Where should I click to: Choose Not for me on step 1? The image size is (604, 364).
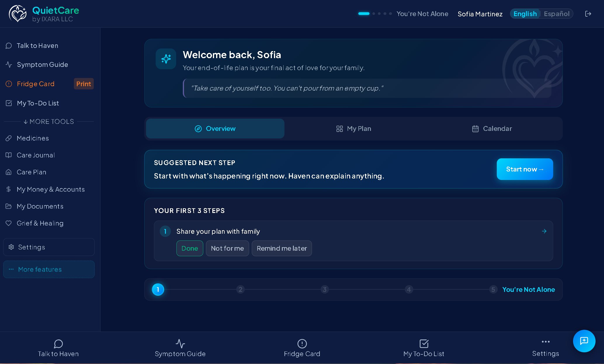click(x=227, y=248)
